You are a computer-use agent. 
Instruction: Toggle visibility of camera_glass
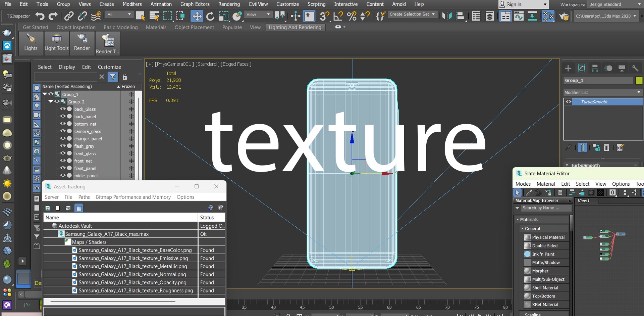click(x=63, y=131)
